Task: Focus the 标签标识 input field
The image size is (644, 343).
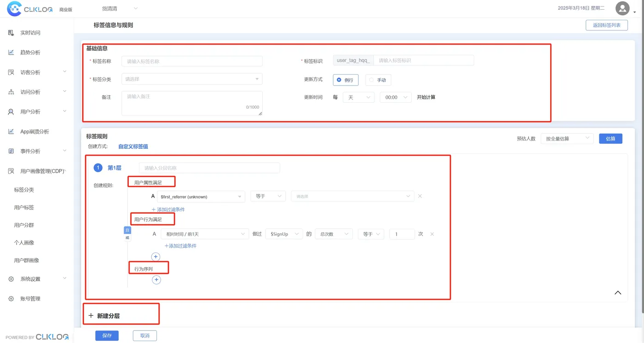Action: click(424, 60)
